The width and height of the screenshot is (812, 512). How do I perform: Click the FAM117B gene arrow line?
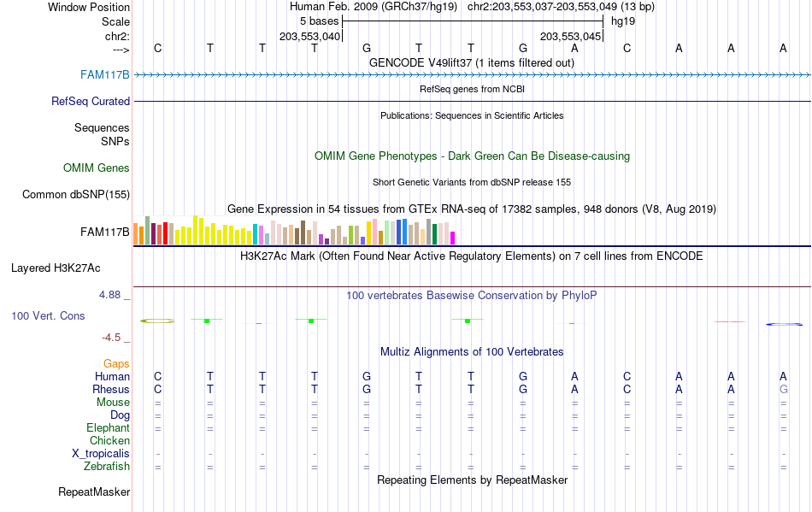coord(472,75)
